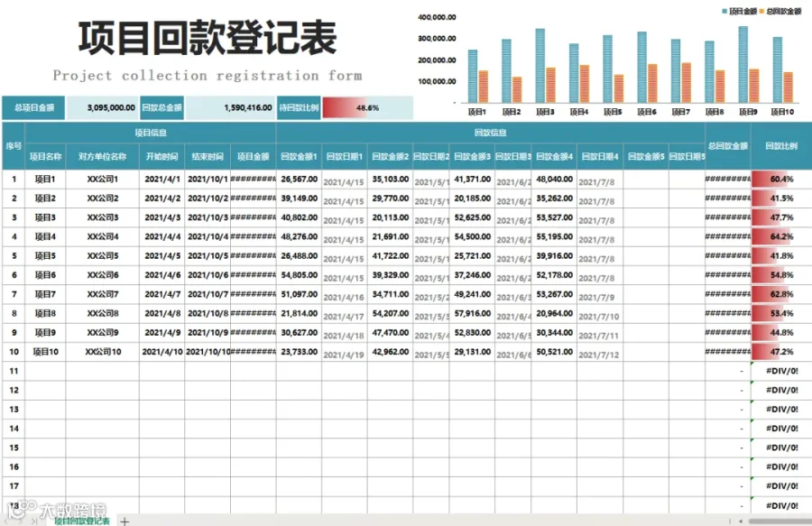Select the 总项目金额 label cell
This screenshot has width=812, height=526.
click(33, 107)
